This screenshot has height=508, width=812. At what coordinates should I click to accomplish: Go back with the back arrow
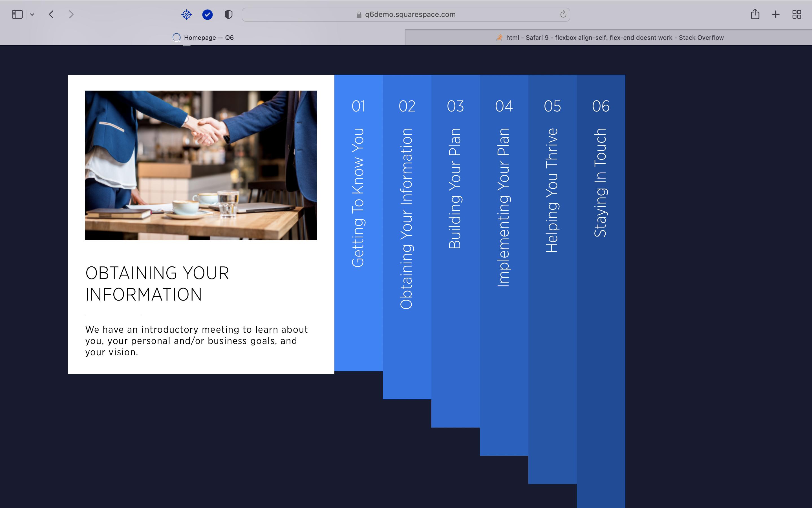click(51, 14)
